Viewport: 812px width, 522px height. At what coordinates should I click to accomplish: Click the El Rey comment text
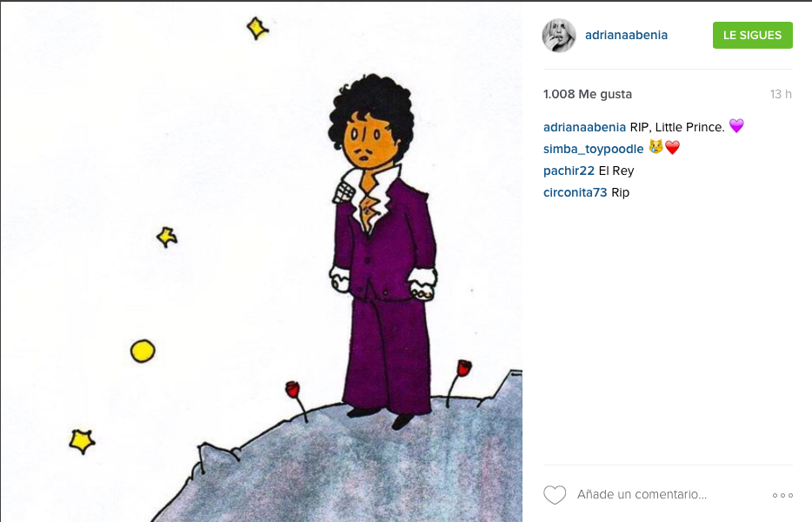coord(616,171)
